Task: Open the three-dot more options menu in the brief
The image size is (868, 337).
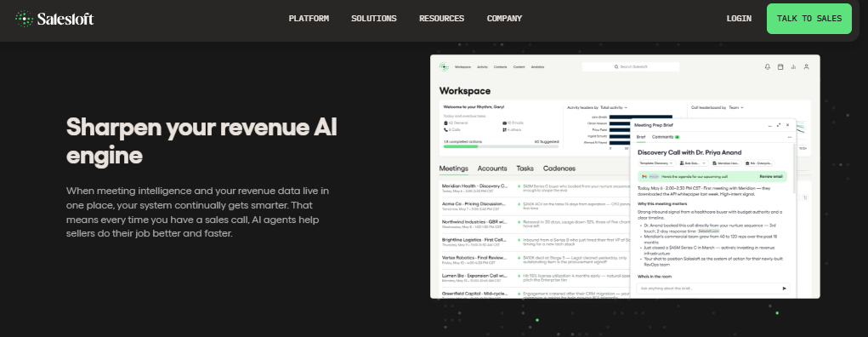Action: [x=790, y=138]
